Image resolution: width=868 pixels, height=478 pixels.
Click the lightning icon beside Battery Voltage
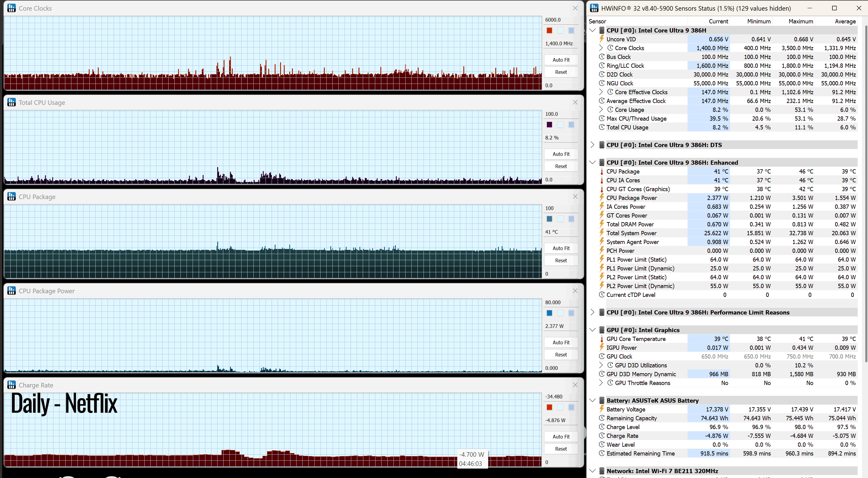pyautogui.click(x=602, y=409)
